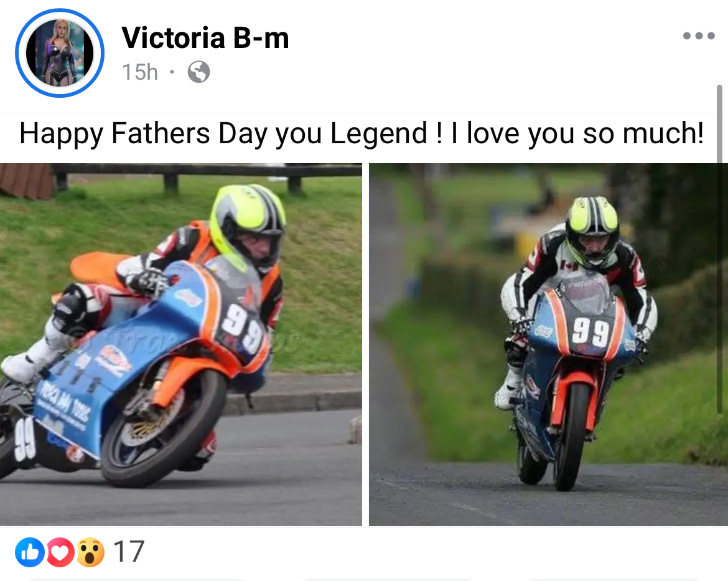Click the wow face reaction icon
The image size is (728, 581).
(90, 552)
